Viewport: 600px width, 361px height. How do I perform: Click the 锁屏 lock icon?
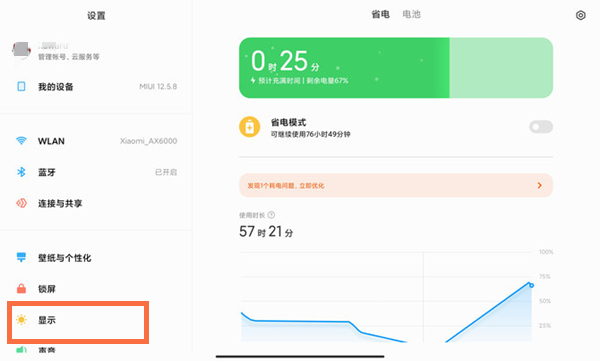pyautogui.click(x=21, y=288)
